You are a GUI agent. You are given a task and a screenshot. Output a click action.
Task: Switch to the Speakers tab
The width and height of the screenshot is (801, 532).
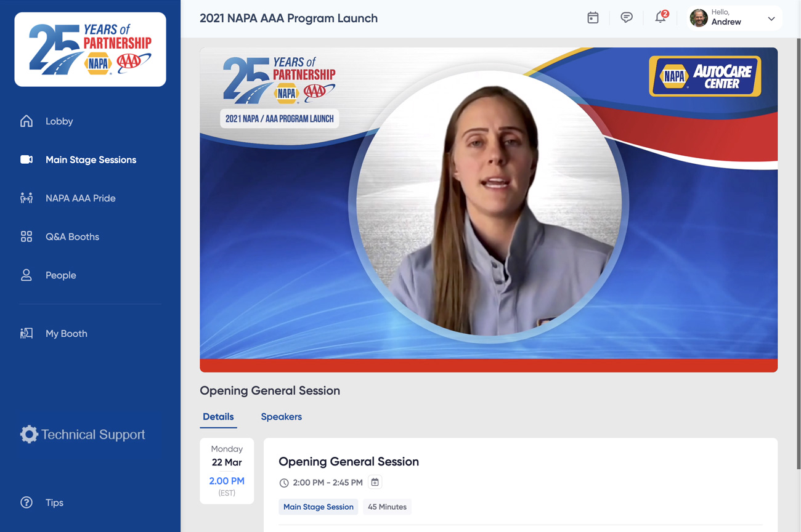point(281,417)
